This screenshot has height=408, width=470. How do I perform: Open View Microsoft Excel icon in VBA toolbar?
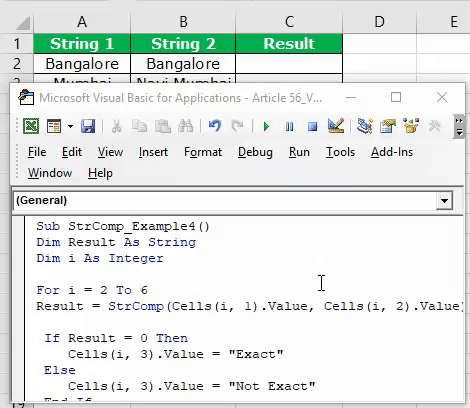coord(31,126)
